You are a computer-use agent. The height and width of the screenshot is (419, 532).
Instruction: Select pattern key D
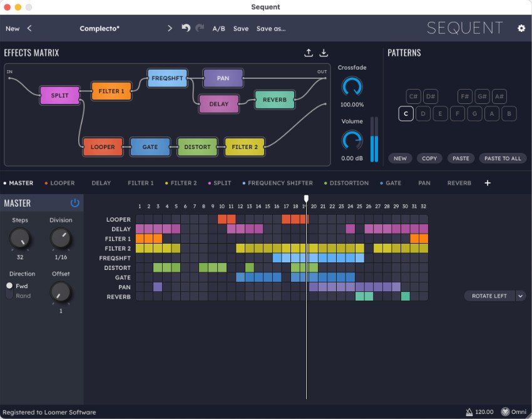point(422,114)
